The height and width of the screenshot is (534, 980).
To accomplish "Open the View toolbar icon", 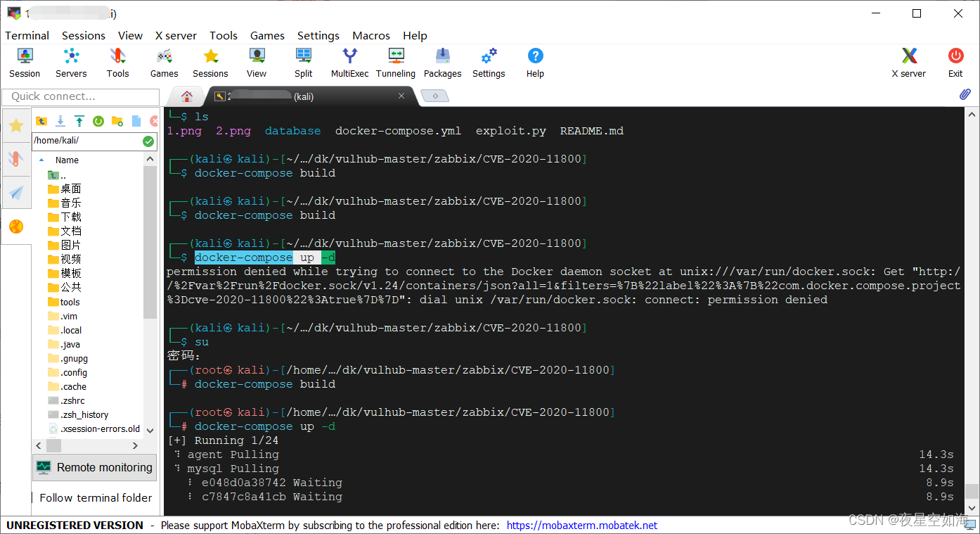I will pyautogui.click(x=257, y=62).
